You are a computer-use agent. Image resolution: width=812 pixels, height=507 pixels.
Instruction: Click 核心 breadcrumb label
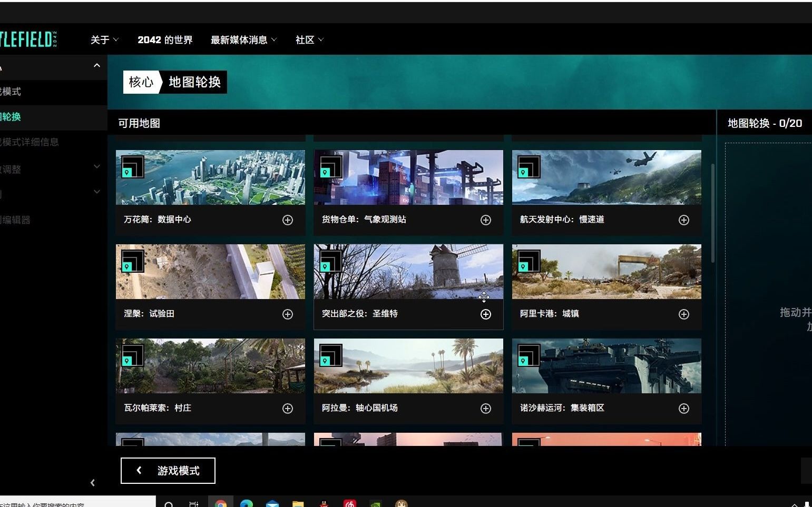point(141,82)
